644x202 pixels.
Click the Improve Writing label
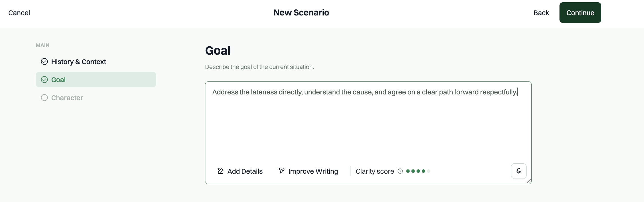click(313, 171)
